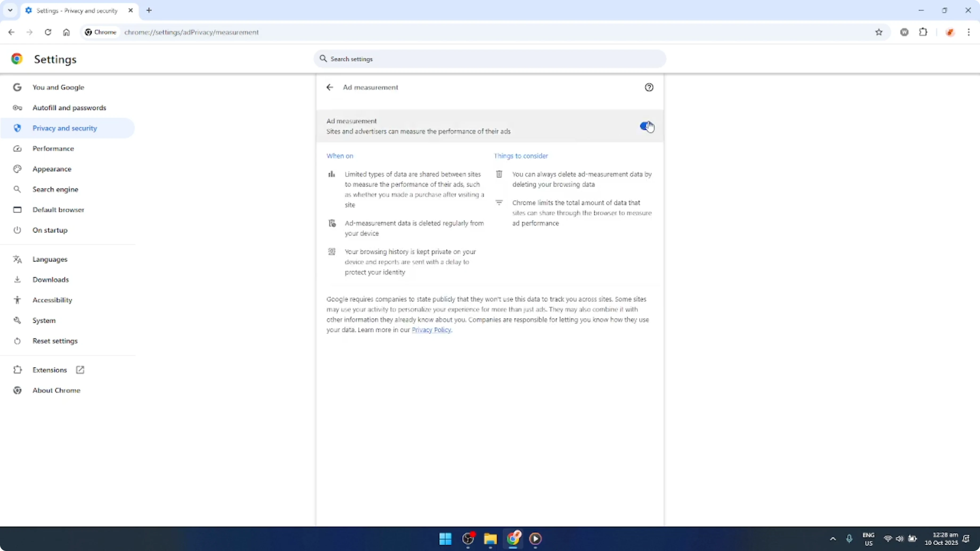Image resolution: width=980 pixels, height=551 pixels.
Task: Click the browser back navigation arrow
Action: click(x=11, y=32)
